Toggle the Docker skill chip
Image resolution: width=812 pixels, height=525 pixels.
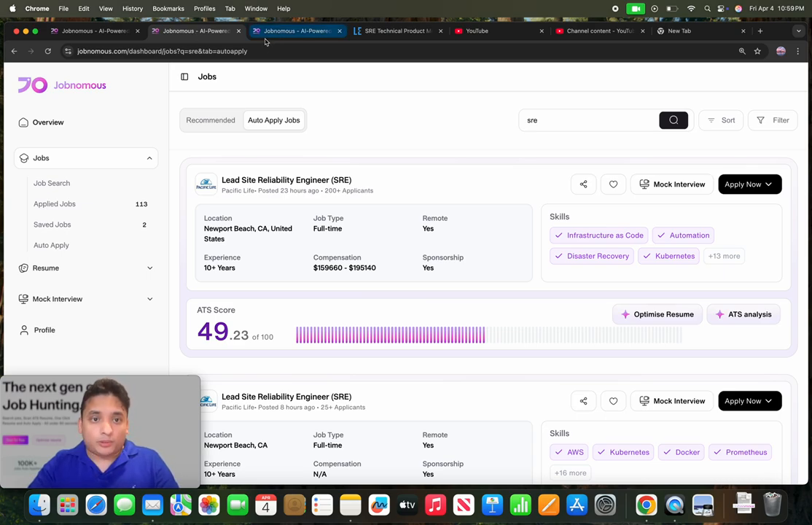[x=681, y=452]
